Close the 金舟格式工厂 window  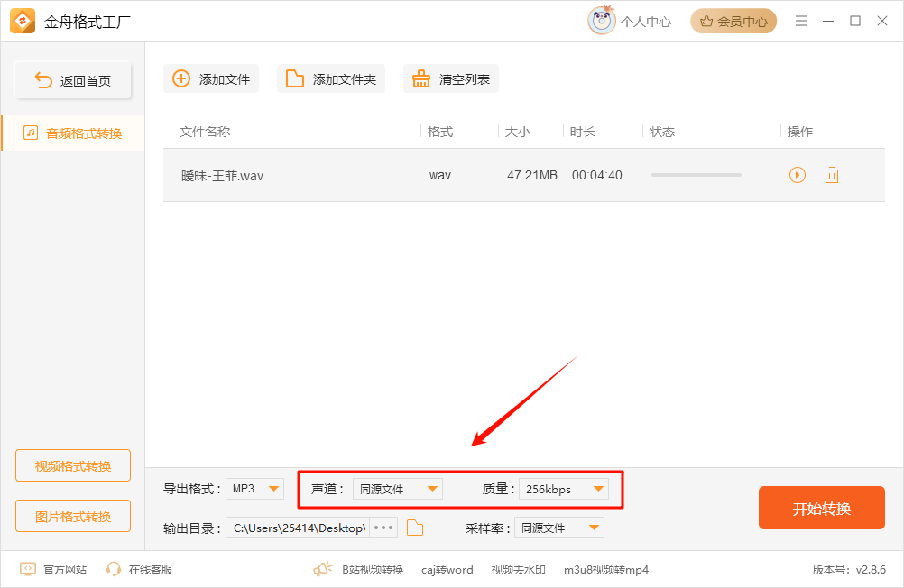click(x=882, y=21)
